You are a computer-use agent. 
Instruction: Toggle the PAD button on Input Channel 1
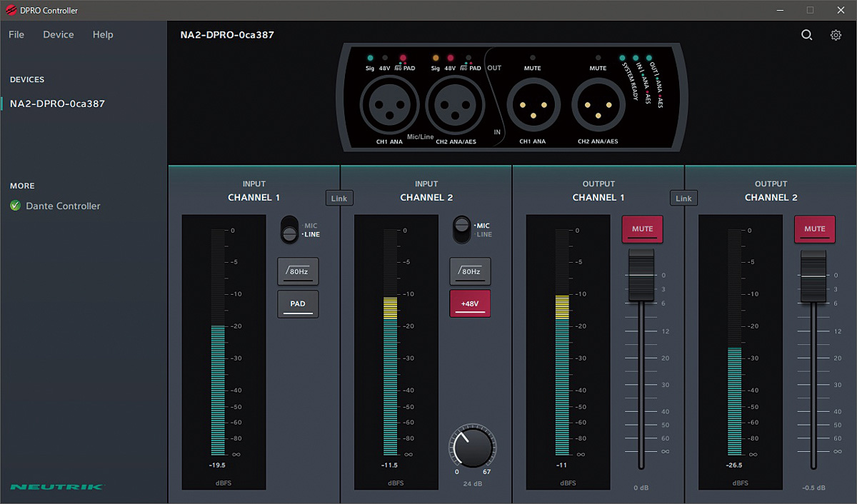[298, 304]
